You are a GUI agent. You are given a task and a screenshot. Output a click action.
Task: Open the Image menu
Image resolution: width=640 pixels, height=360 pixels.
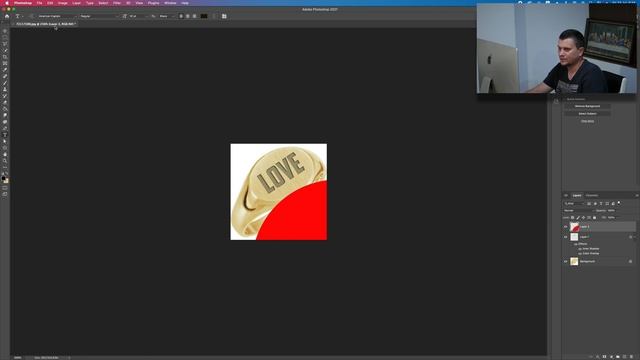pos(62,3)
